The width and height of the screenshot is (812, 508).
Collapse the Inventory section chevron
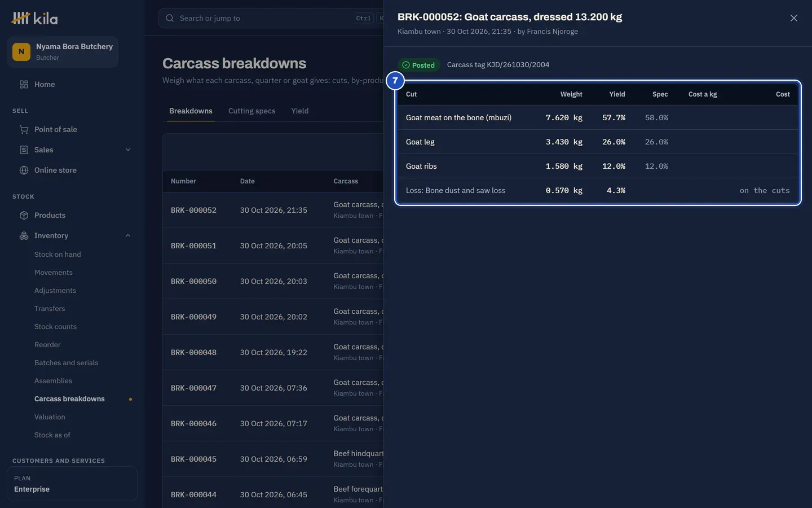tap(128, 235)
